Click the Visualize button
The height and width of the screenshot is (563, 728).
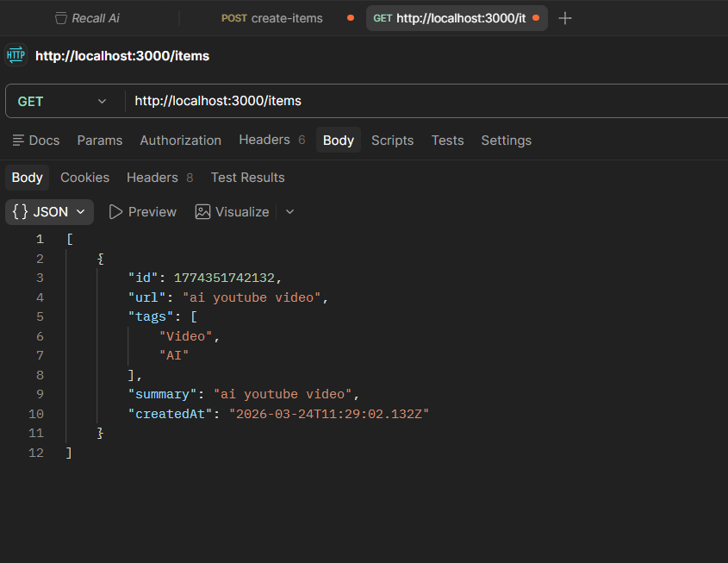tap(232, 212)
